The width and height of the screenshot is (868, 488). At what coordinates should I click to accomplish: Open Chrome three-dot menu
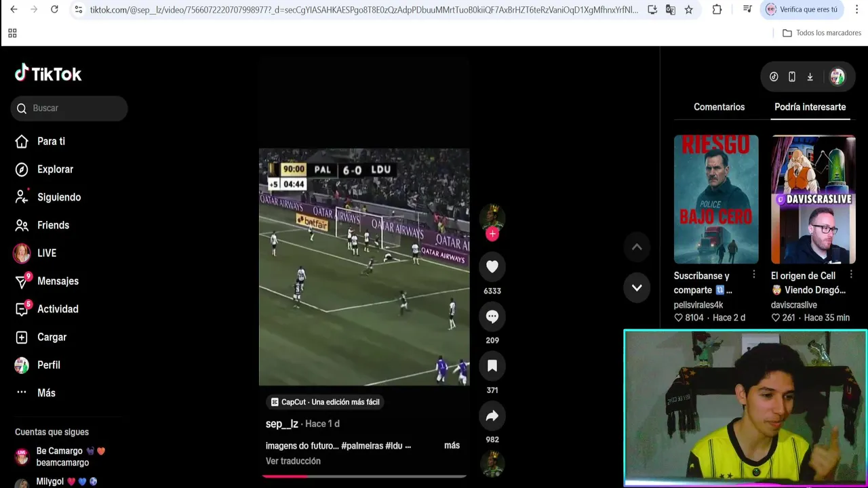[x=856, y=9]
